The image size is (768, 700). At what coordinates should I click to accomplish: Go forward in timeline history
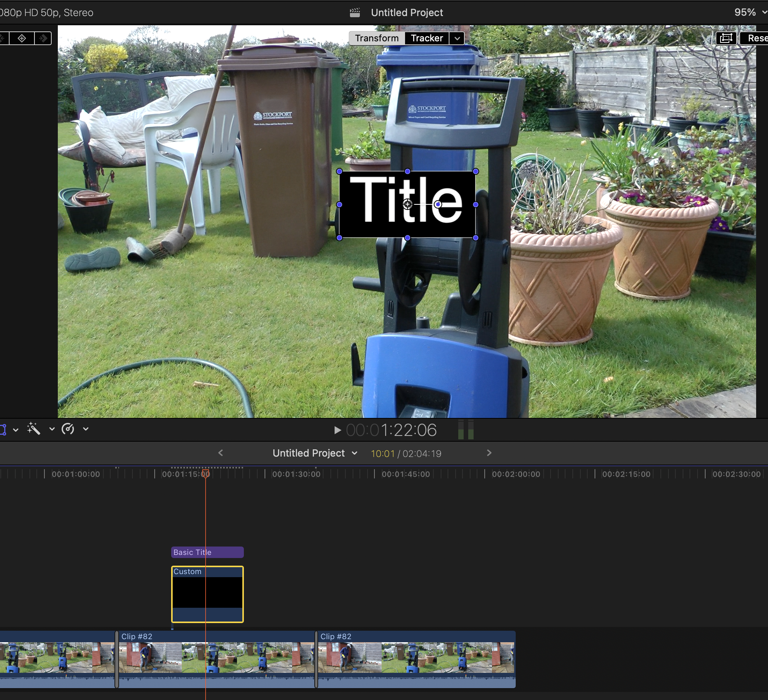click(x=489, y=453)
